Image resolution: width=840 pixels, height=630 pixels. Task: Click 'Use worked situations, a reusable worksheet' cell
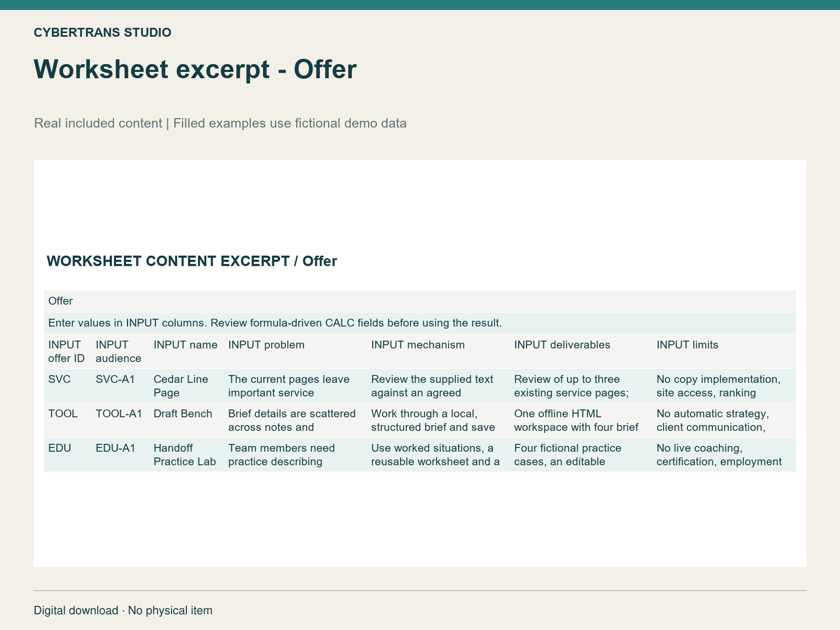(438, 455)
